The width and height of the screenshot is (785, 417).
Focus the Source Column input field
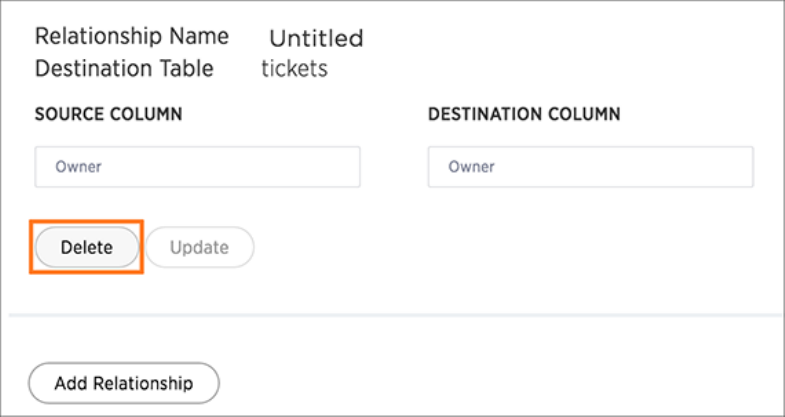point(197,167)
